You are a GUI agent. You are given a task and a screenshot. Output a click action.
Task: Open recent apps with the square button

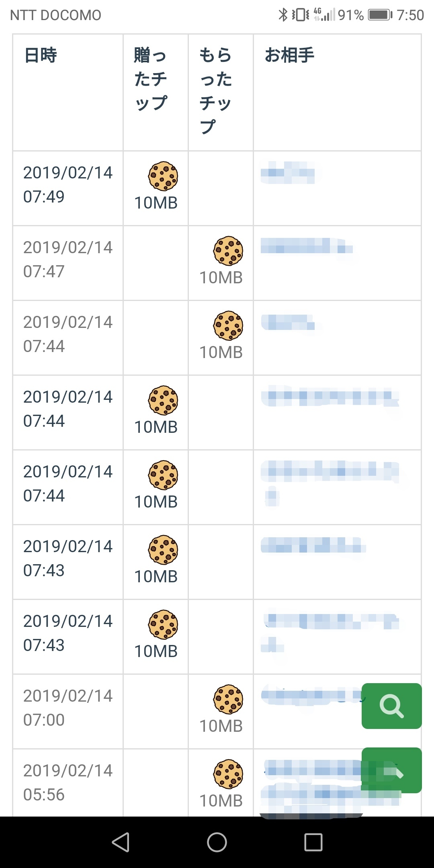tap(313, 842)
